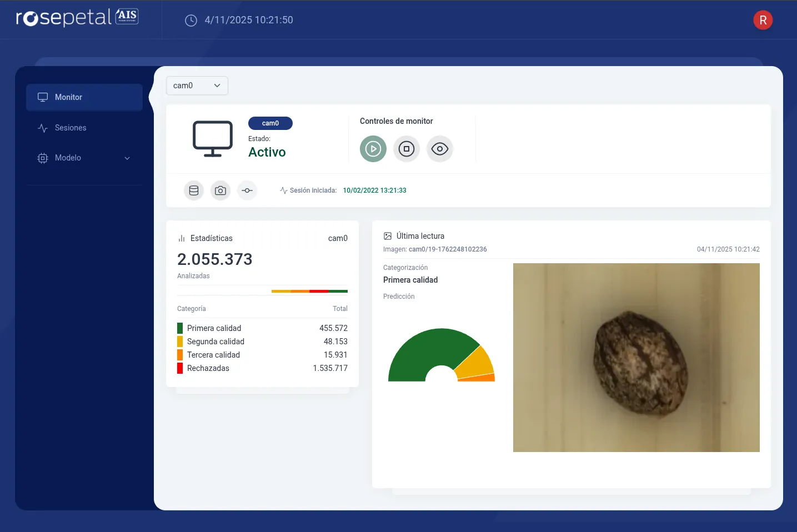797x532 pixels.
Task: Click the commit node icon in the toolbar
Action: (247, 190)
